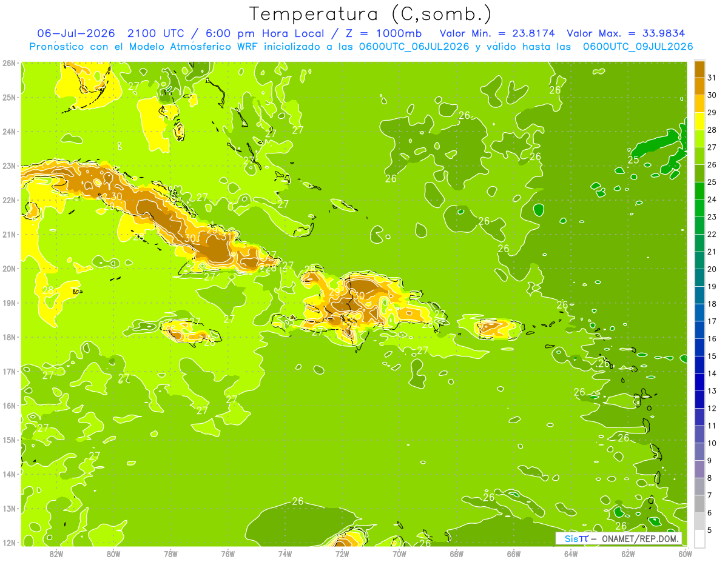
Task: Click the 76W longitude axis label
Action: pyautogui.click(x=227, y=554)
